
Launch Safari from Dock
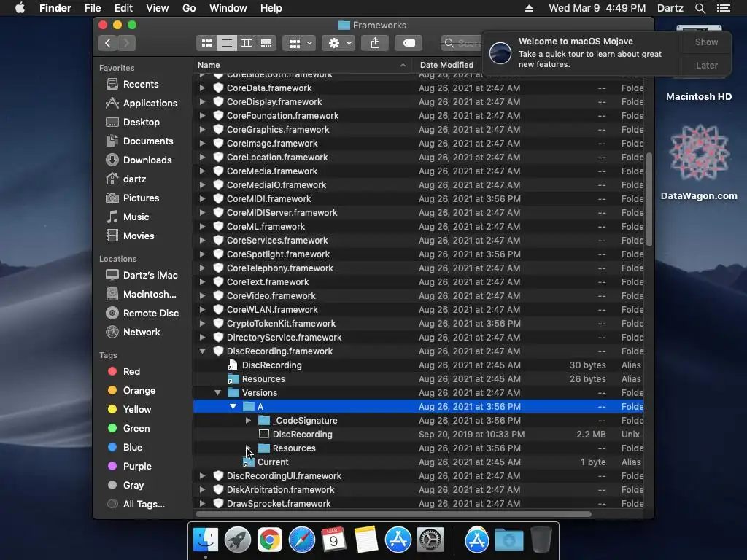pyautogui.click(x=301, y=540)
